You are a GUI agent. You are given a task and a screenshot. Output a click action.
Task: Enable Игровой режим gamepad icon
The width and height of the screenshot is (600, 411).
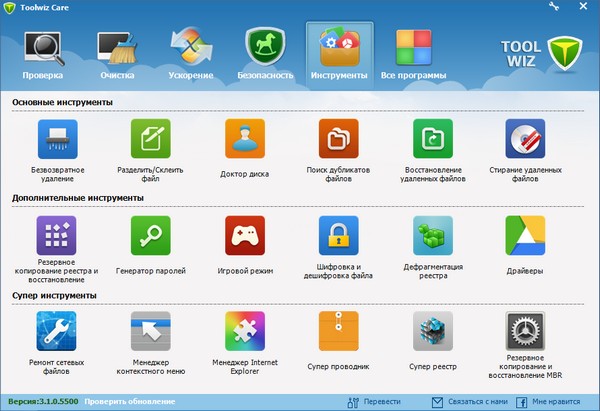click(x=245, y=235)
